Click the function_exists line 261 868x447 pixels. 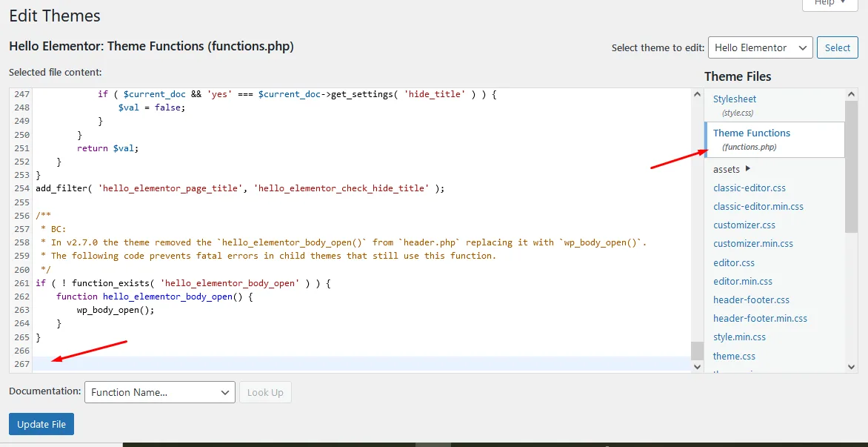coord(183,283)
